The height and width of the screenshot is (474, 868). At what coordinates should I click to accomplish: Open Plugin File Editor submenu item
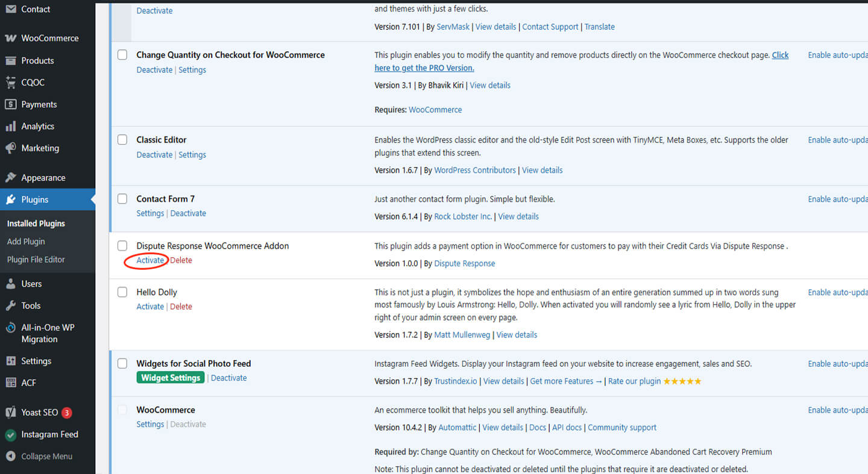point(36,260)
